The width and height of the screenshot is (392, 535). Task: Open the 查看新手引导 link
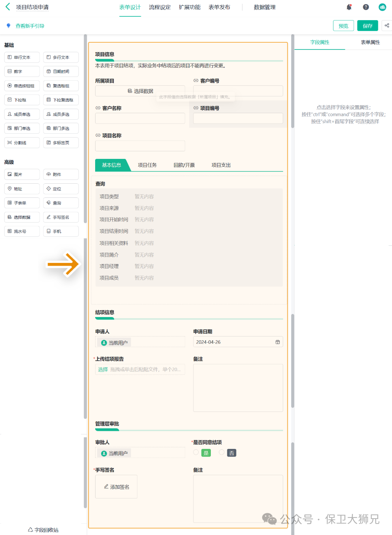pyautogui.click(x=30, y=26)
